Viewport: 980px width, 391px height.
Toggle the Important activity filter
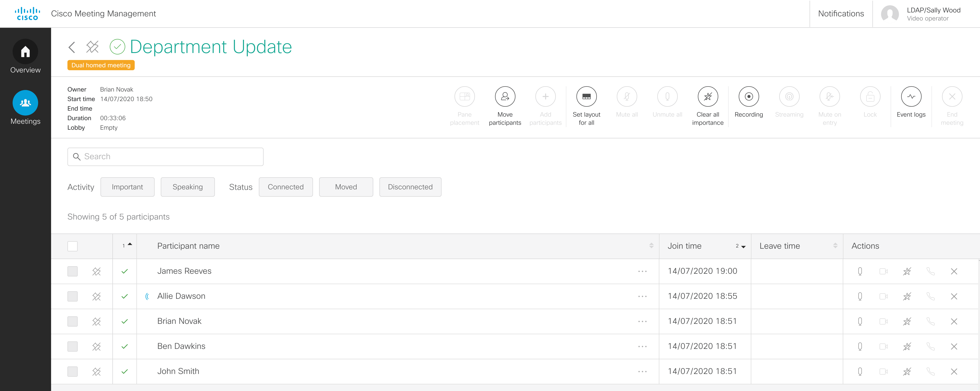pyautogui.click(x=127, y=187)
